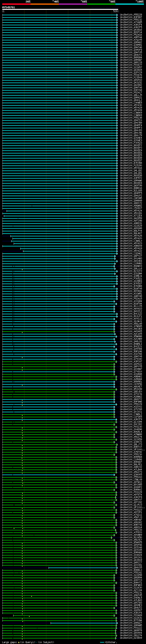Select the UniRef100_A9SGH8 hit
146x644 pixels.
tap(131, 228)
